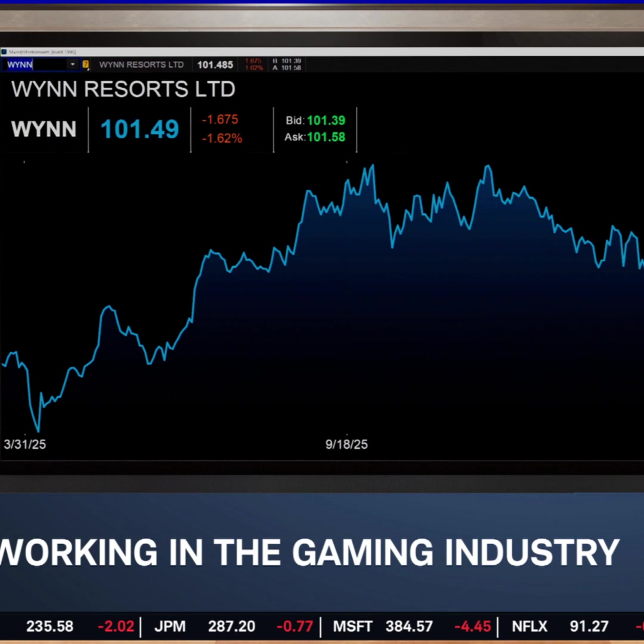The image size is (644, 644).
Task: Select the green Ask 101.58 value
Action: click(x=326, y=137)
